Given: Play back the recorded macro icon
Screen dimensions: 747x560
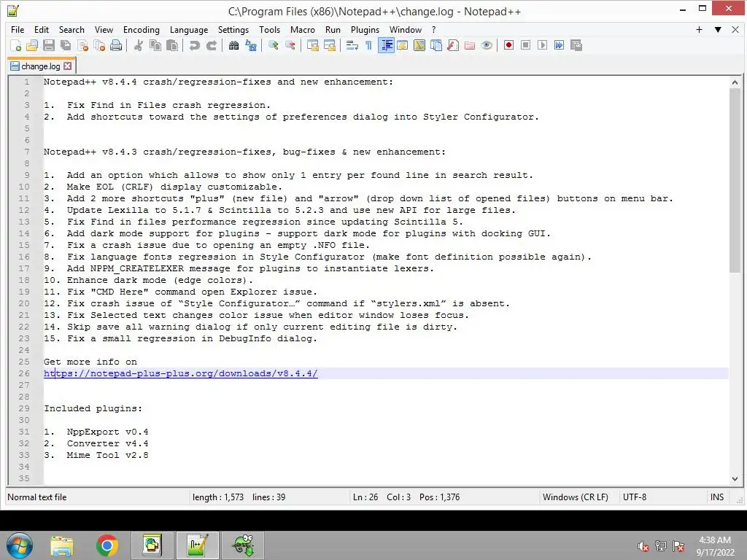Looking at the screenshot, I should 542,45.
